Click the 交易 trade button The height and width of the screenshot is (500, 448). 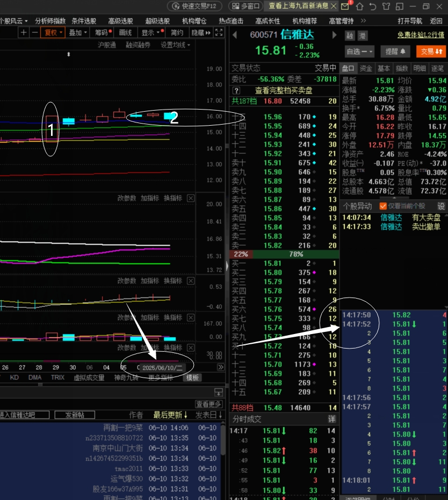pos(431,52)
